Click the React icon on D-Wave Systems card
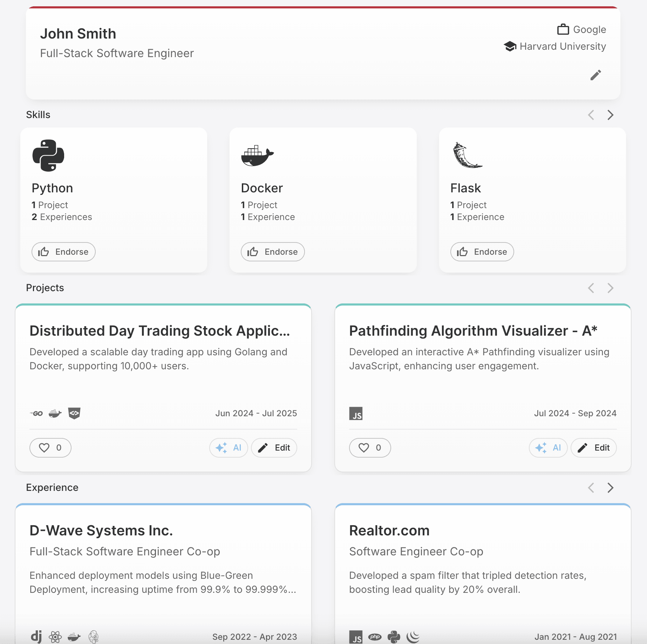647x644 pixels. point(55,637)
